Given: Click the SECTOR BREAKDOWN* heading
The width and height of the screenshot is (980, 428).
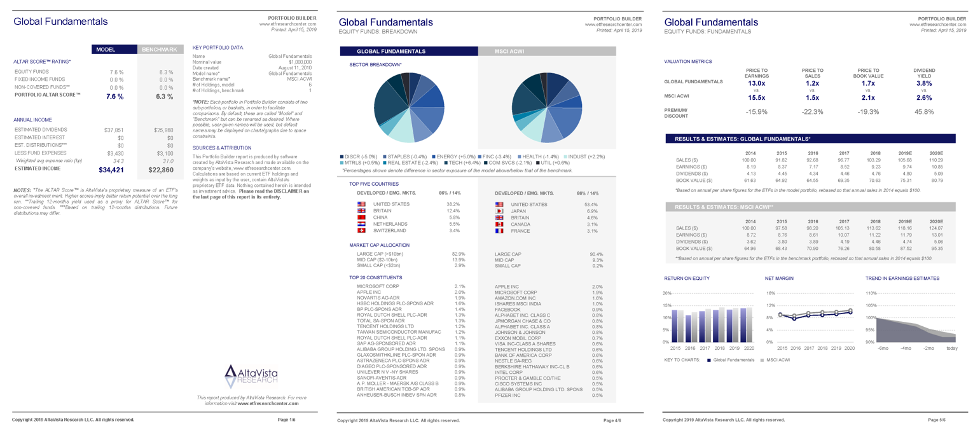Looking at the screenshot, I should coord(375,64).
